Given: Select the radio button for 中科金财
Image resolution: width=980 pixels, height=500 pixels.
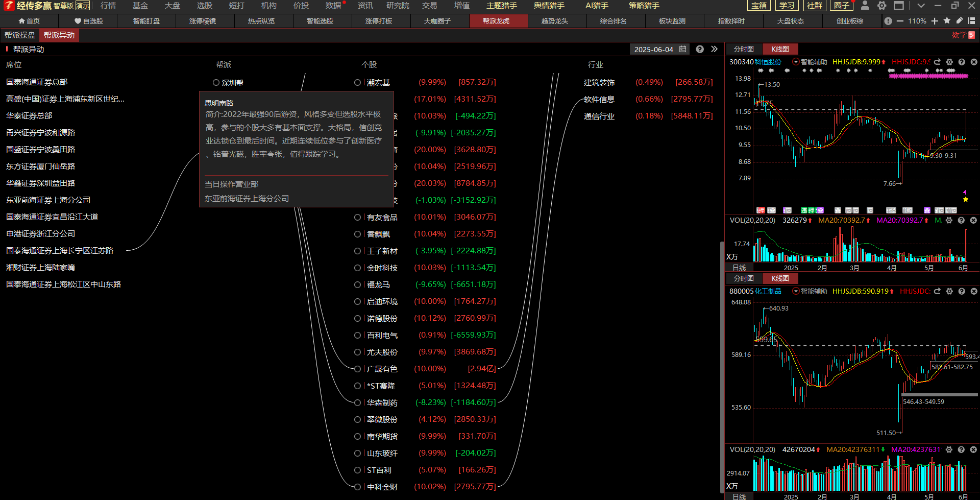Looking at the screenshot, I should pyautogui.click(x=357, y=487).
